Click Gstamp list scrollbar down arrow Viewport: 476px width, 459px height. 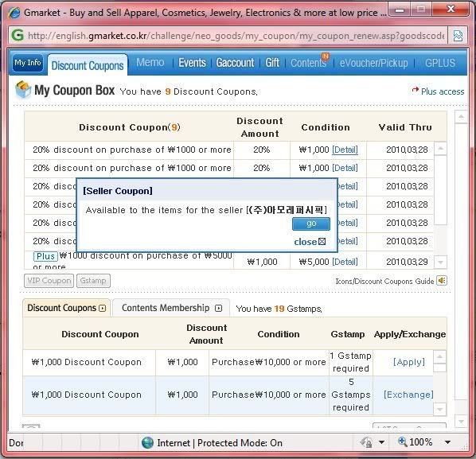click(x=439, y=410)
